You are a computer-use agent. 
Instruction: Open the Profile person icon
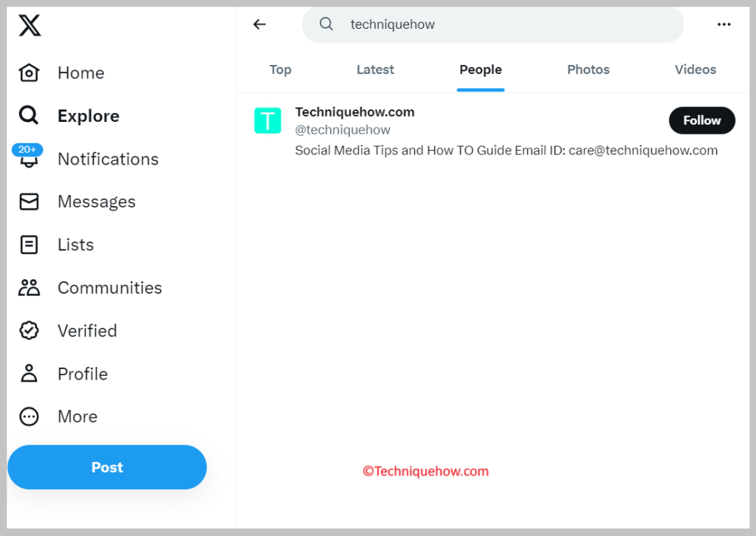pyautogui.click(x=29, y=374)
